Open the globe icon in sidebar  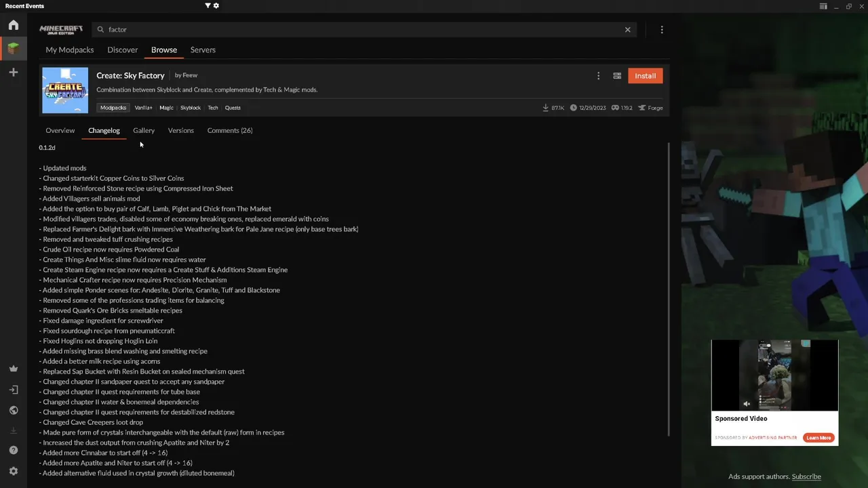coord(14,410)
